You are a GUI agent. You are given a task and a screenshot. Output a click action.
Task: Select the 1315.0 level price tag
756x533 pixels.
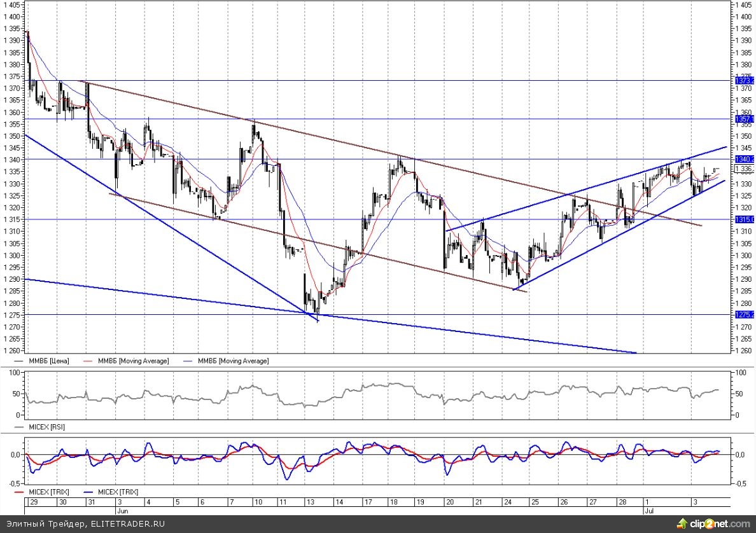(743, 219)
